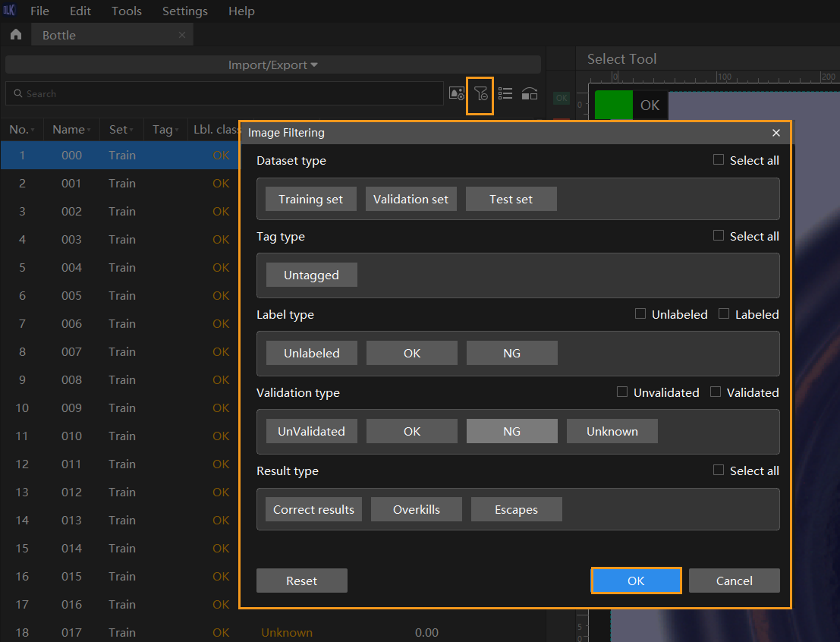Toggle the Correct results filter
Image resolution: width=840 pixels, height=642 pixels.
click(x=313, y=510)
